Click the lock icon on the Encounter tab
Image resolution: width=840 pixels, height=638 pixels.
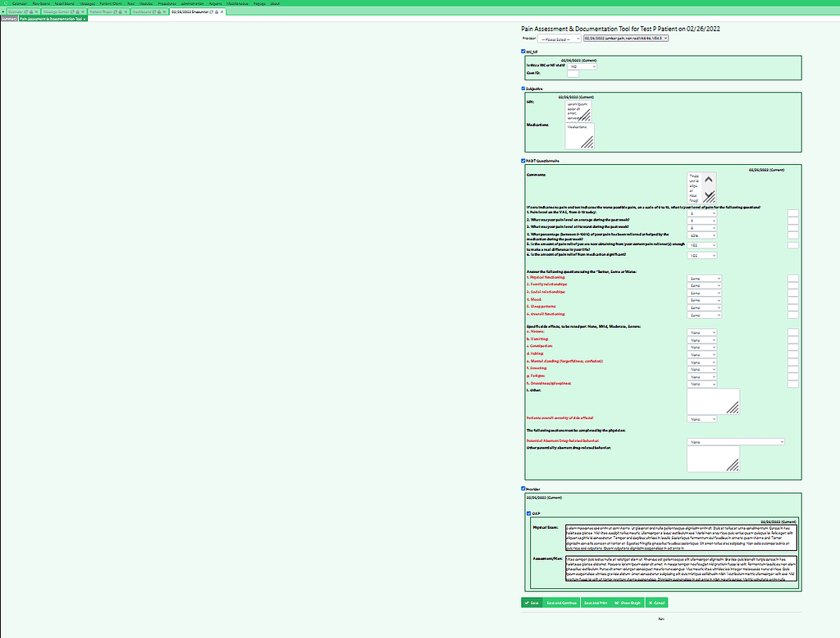coord(217,11)
